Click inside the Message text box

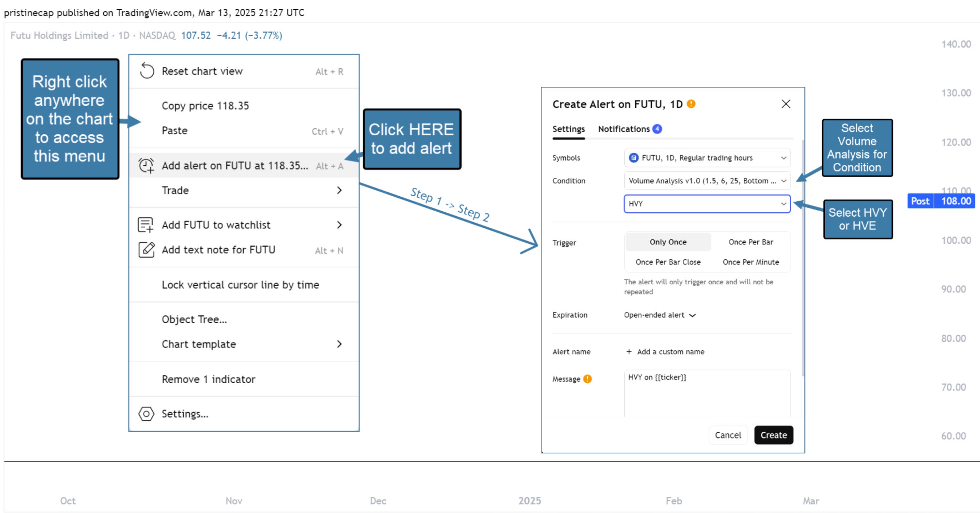click(x=707, y=396)
